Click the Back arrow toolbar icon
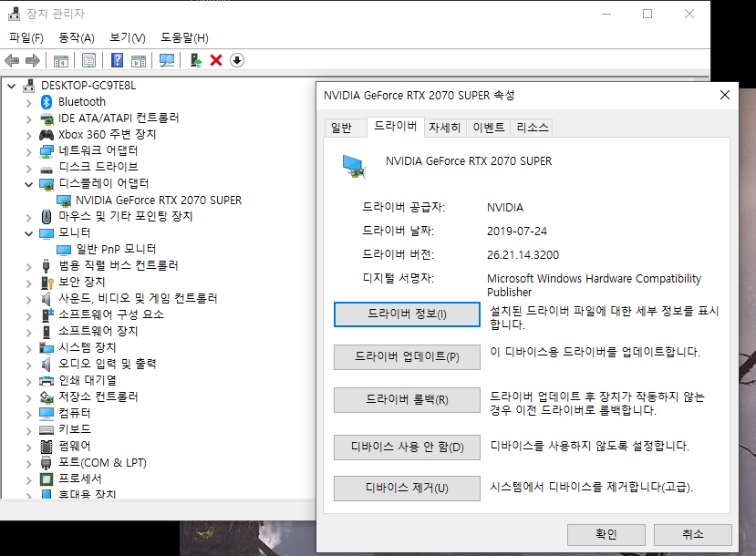 pos(12,61)
